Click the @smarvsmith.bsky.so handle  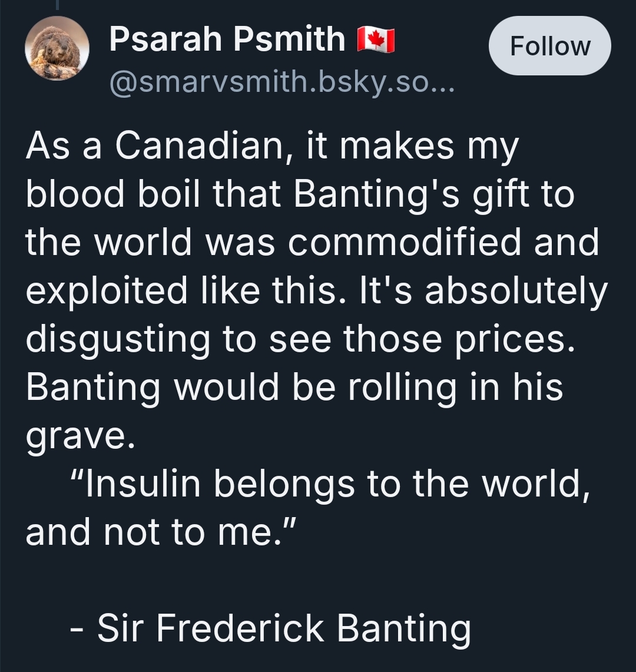pyautogui.click(x=281, y=87)
